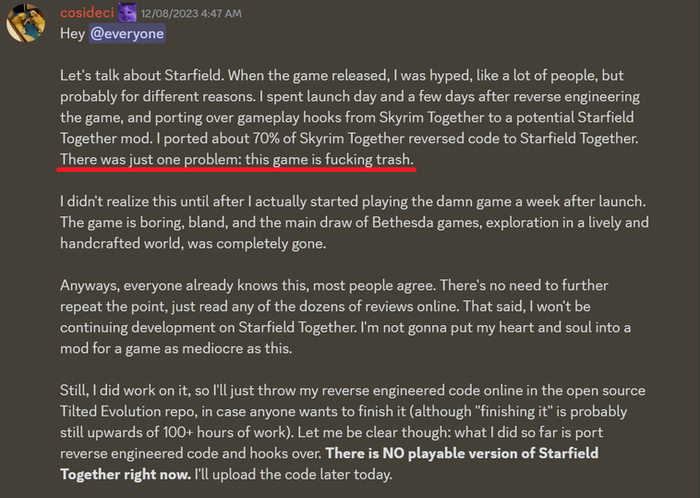This screenshot has width=700, height=498.
Task: Click the "Hey" greeting word
Action: pos(73,34)
